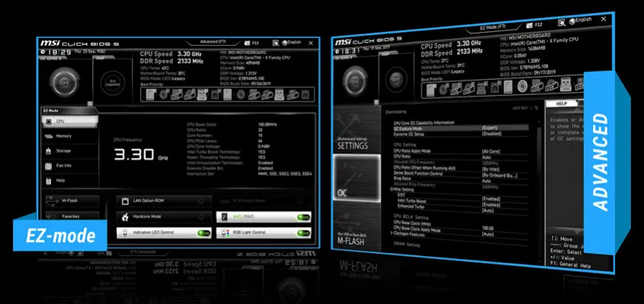Screen dimensions: 644x304
Task: Turn on OC Genie knob in EZ-mode window
Action: pyautogui.click(x=65, y=83)
